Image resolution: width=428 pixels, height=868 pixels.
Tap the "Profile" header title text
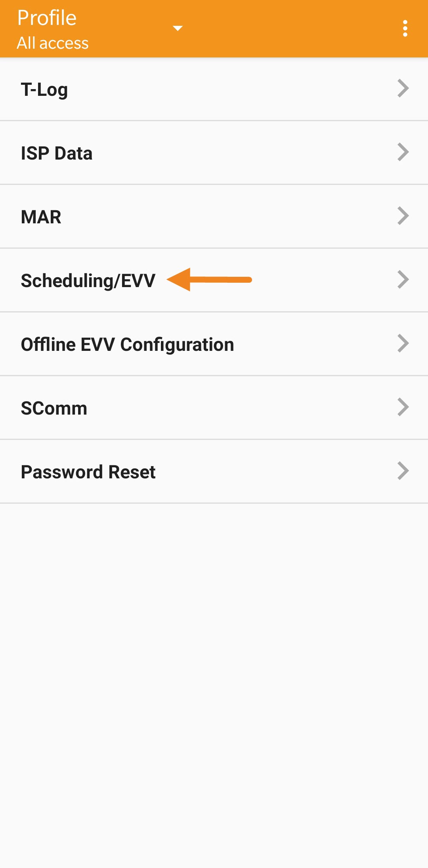[x=47, y=18]
